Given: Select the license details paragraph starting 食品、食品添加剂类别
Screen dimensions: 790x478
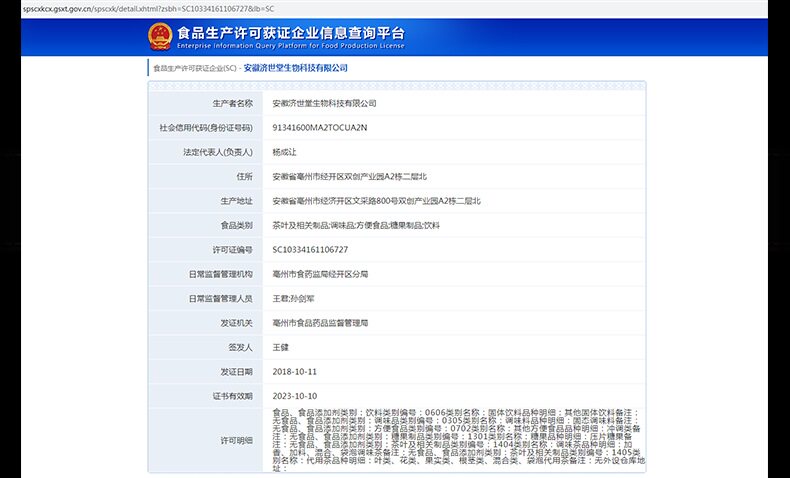Looking at the screenshot, I should [x=458, y=441].
